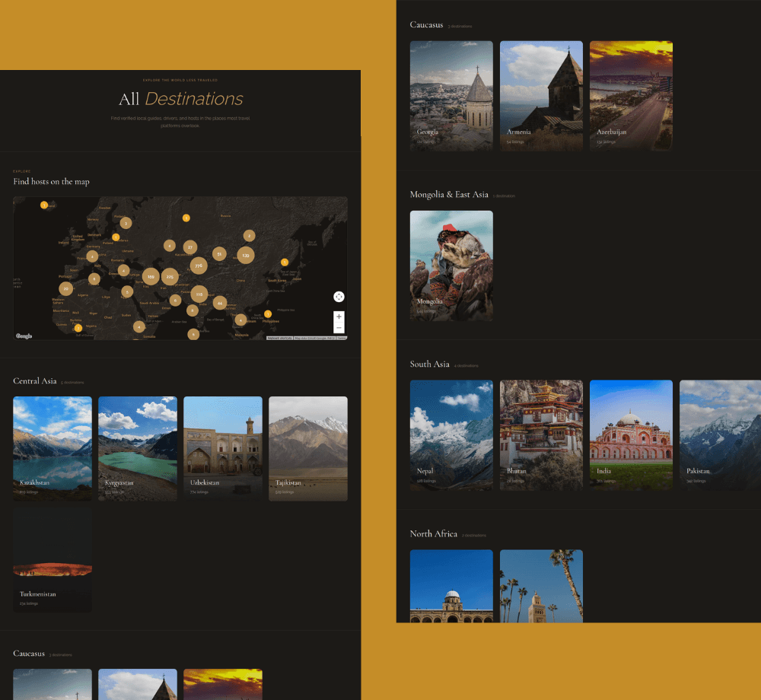This screenshot has height=700, width=761.
Task: Click Mongolia & East Asia heading
Action: click(x=449, y=195)
